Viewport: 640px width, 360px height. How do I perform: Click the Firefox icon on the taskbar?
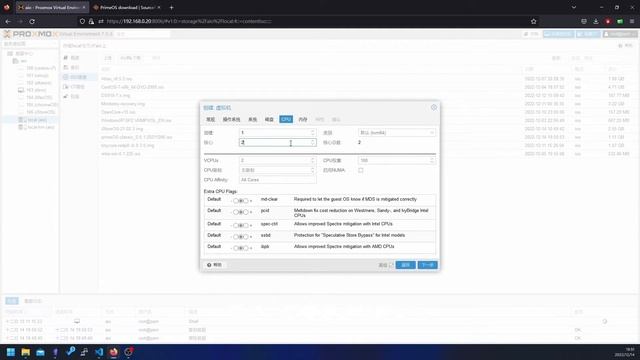click(114, 352)
